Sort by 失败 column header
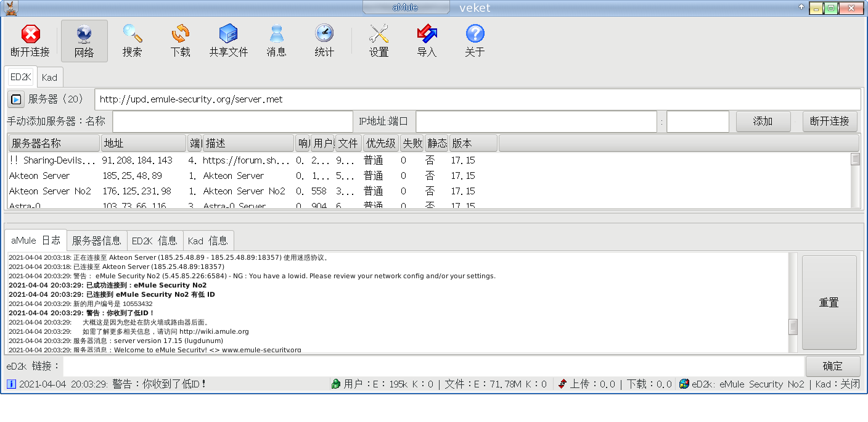The height and width of the screenshot is (422, 868). (x=412, y=143)
